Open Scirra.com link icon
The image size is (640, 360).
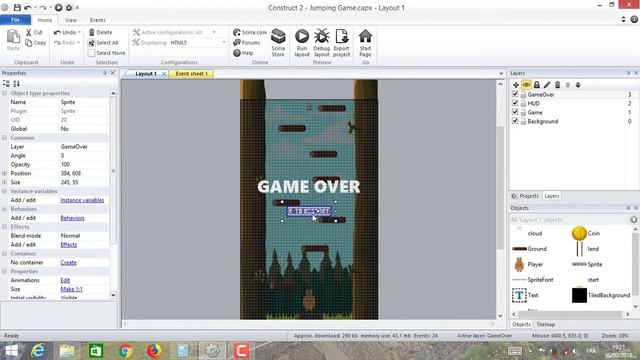[x=237, y=32]
